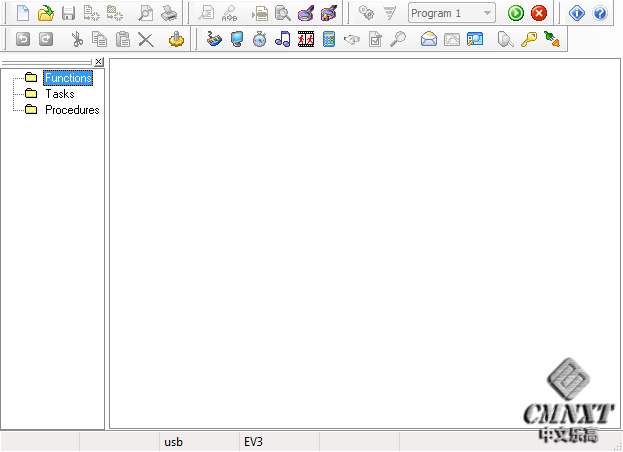Click the grayed graph datalog icon
Screen dimensions: 623x452
452,39
